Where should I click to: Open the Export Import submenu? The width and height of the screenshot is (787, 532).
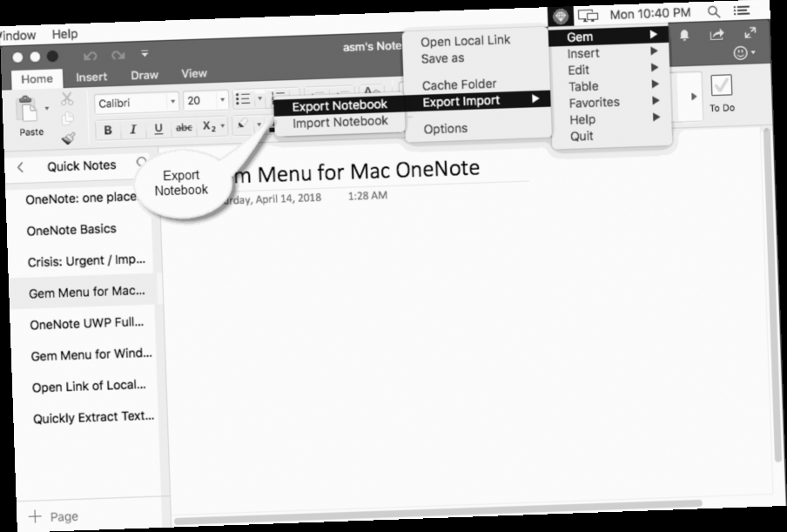pos(478,100)
